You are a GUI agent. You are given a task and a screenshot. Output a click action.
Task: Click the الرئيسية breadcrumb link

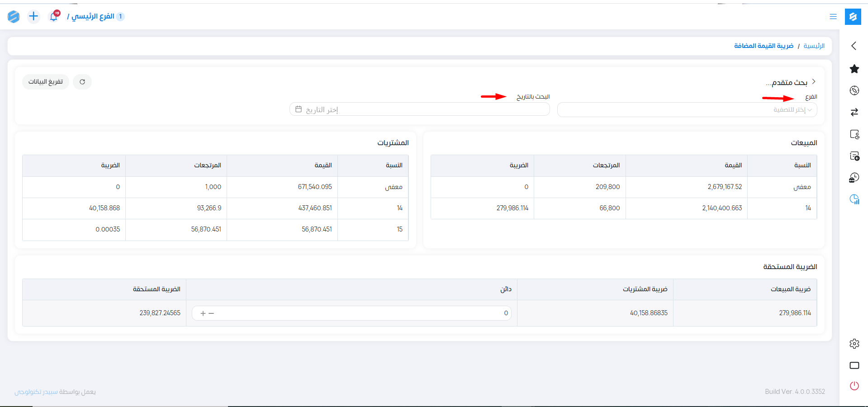[814, 46]
